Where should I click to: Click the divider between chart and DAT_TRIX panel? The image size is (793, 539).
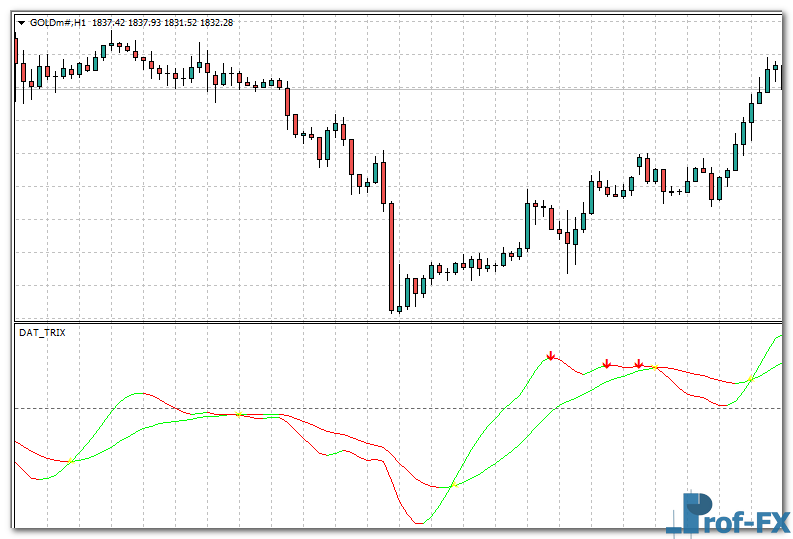pos(400,321)
